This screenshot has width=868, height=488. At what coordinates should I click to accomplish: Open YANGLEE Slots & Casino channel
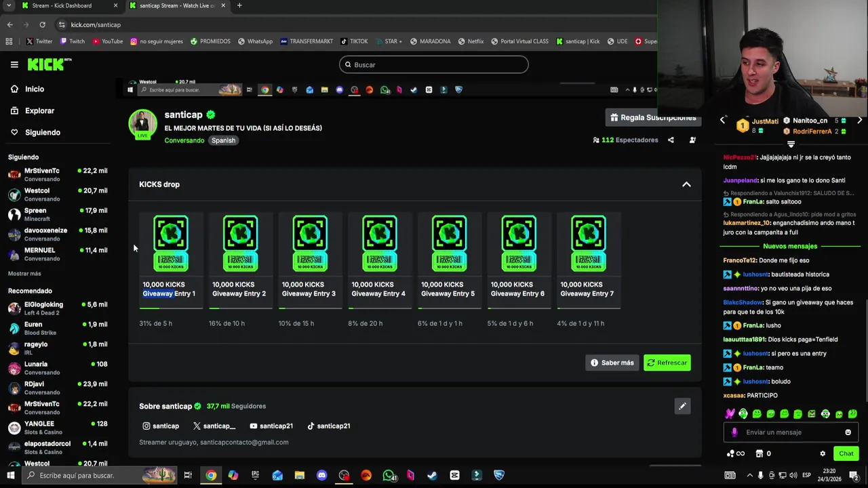point(58,428)
